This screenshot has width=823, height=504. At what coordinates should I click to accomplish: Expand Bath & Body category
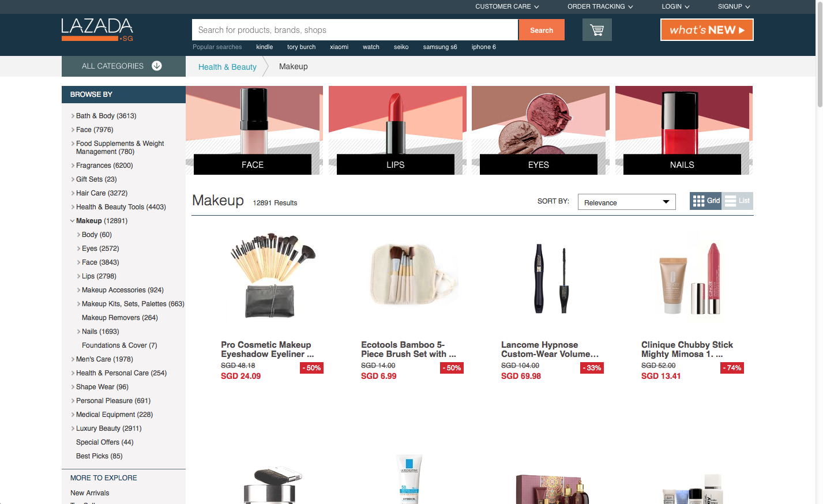pyautogui.click(x=106, y=116)
